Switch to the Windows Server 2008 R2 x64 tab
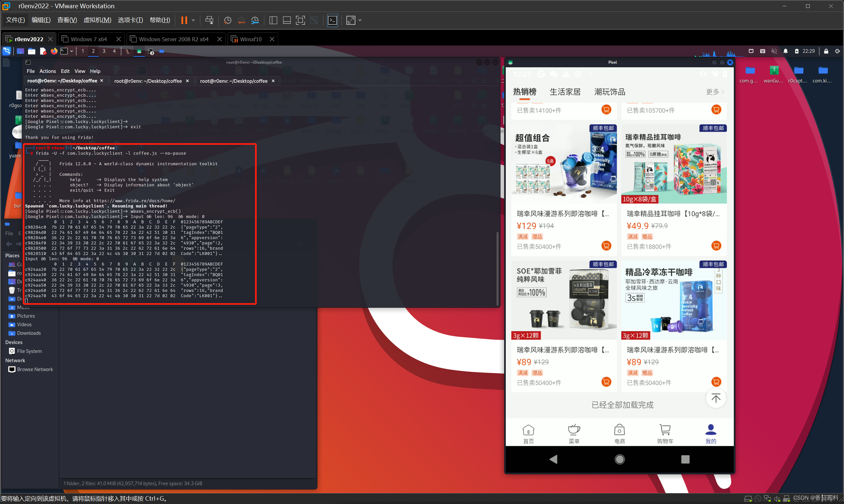The image size is (844, 504). [x=174, y=39]
